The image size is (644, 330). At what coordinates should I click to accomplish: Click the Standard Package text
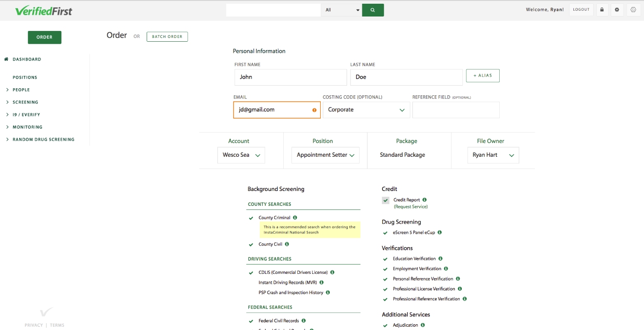[x=402, y=155]
